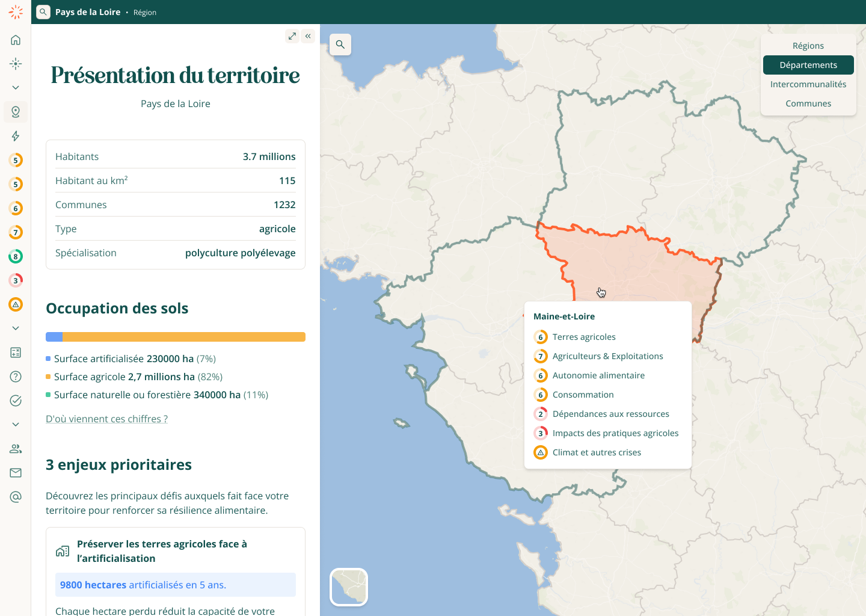Expand the sidebar chevron above the calculator icon
Screen dimensions: 866x616
[x=16, y=328]
